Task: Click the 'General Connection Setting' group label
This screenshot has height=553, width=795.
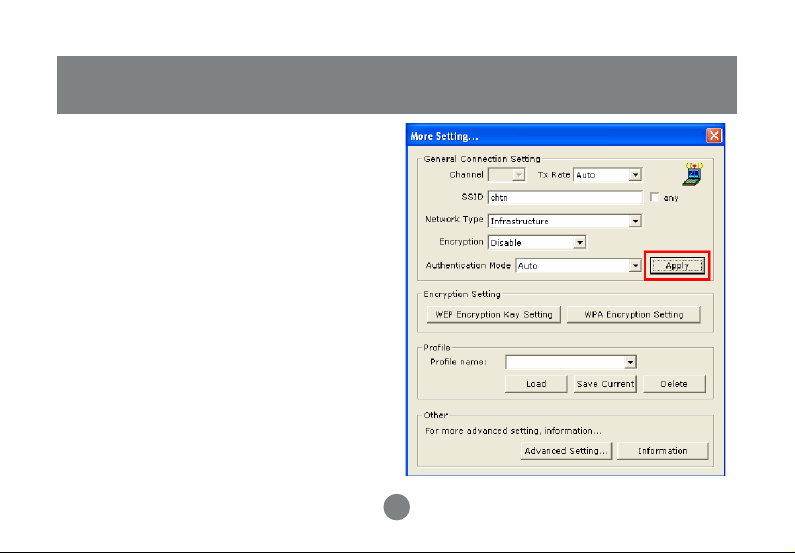Action: 482,159
